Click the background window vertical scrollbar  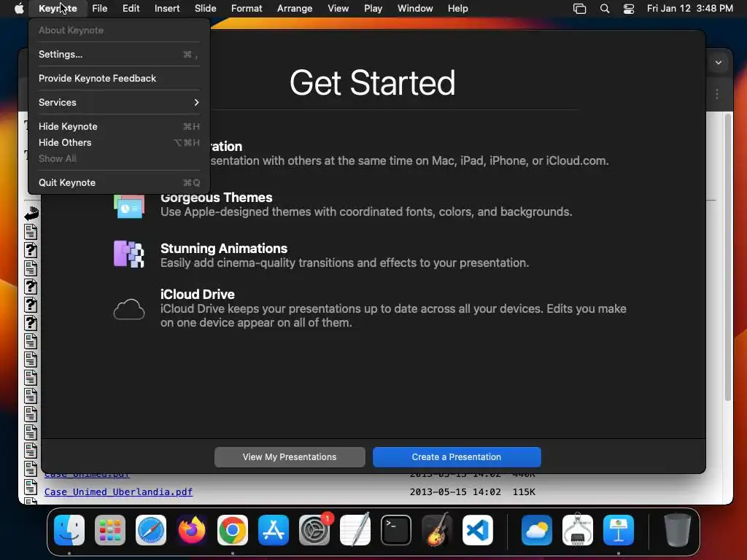727,257
